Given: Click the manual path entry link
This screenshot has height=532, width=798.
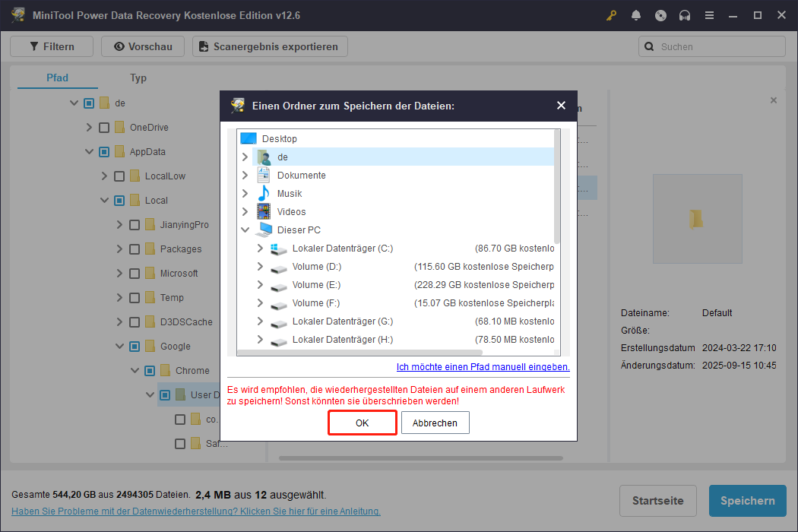Looking at the screenshot, I should [x=483, y=367].
